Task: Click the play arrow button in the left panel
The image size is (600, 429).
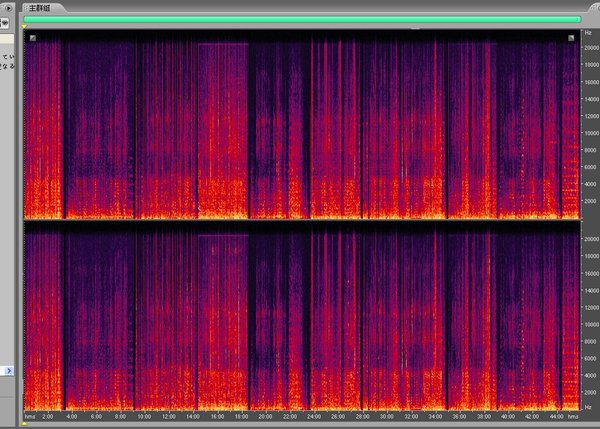Action: [8, 8]
